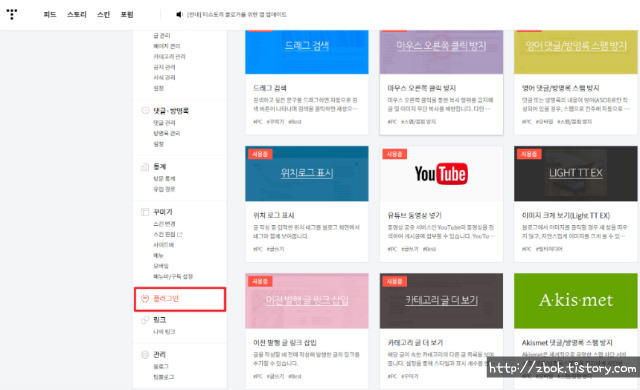640x390 pixels.
Task: Click the megaphone notice icon
Action: coord(179,15)
